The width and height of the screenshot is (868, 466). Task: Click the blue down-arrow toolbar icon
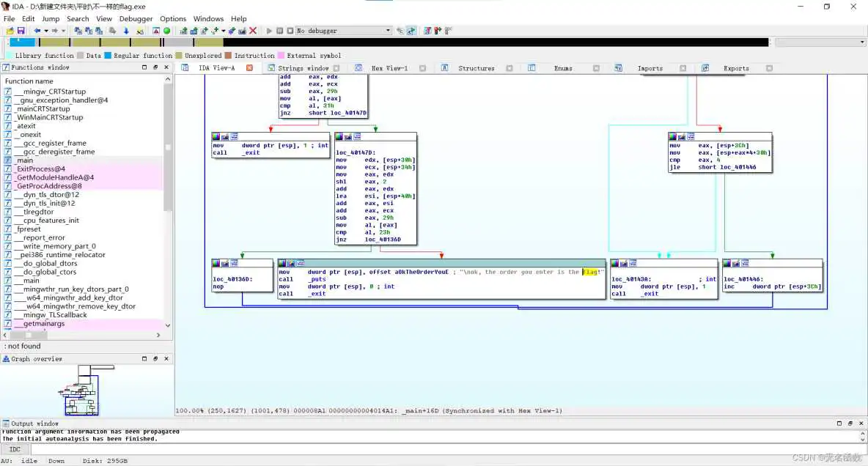click(x=126, y=31)
